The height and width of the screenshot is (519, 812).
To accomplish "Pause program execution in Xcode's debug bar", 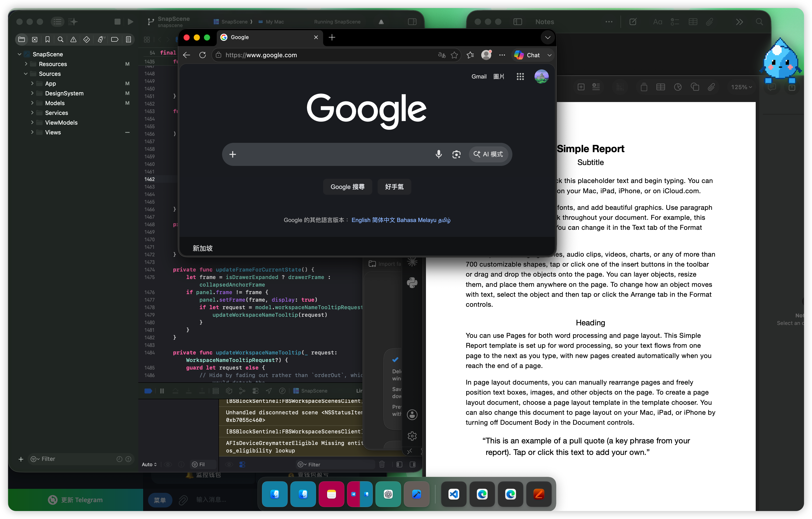I will tap(162, 391).
